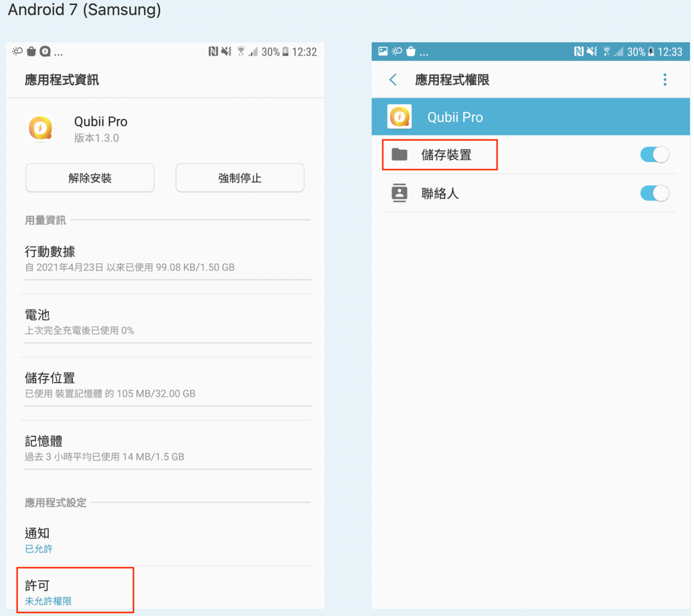
Task: Open the three-dot overflow menu
Action: click(x=665, y=80)
